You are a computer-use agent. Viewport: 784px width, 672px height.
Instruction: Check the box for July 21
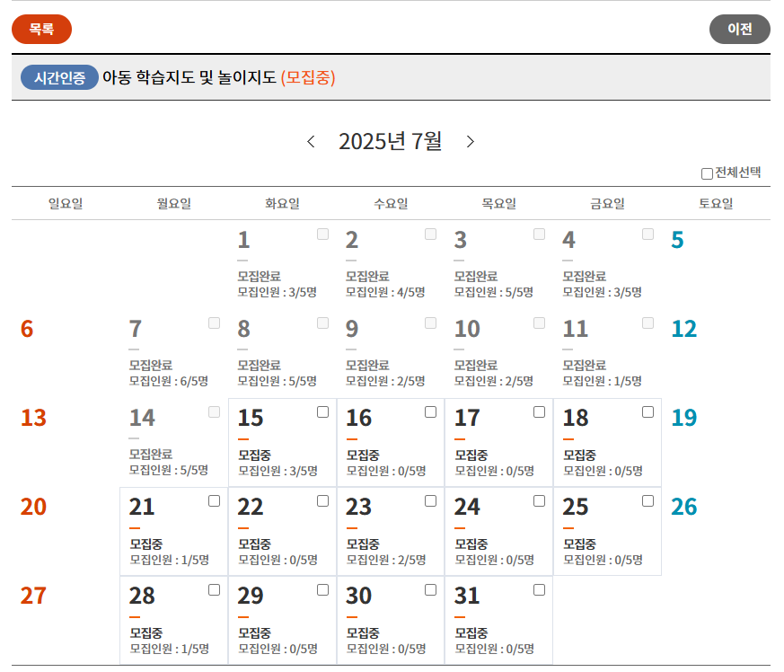click(214, 501)
